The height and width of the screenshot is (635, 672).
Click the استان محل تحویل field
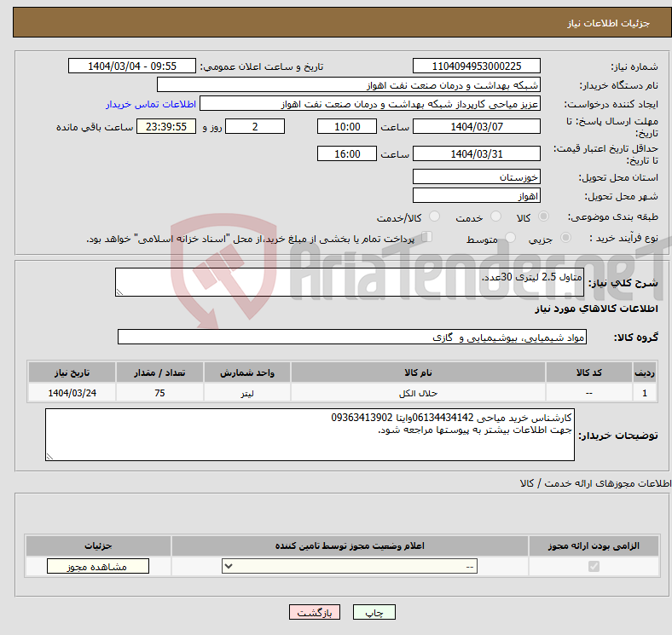476,177
